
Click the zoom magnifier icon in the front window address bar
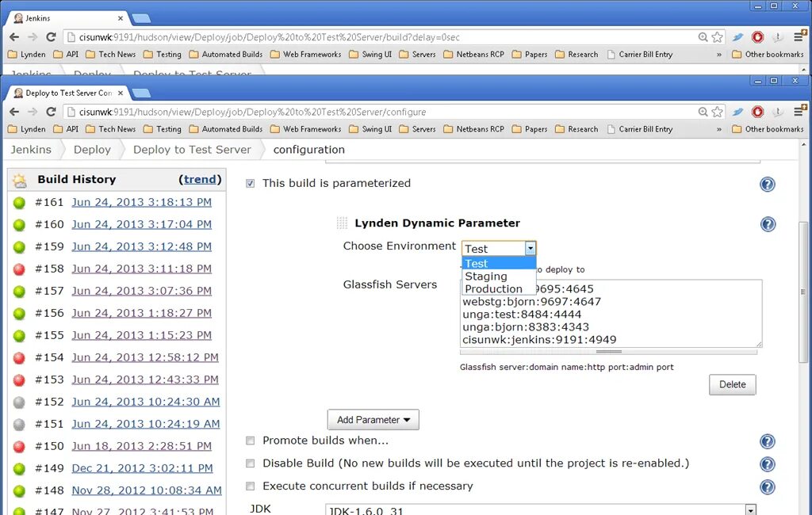[x=703, y=112]
